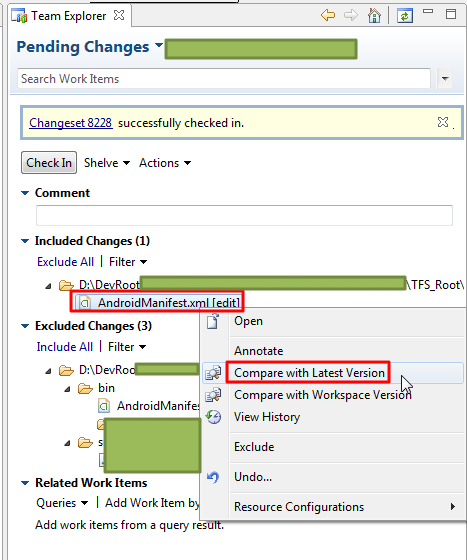
Task: Dismiss the Changeset checked-in notification
Action: [443, 122]
